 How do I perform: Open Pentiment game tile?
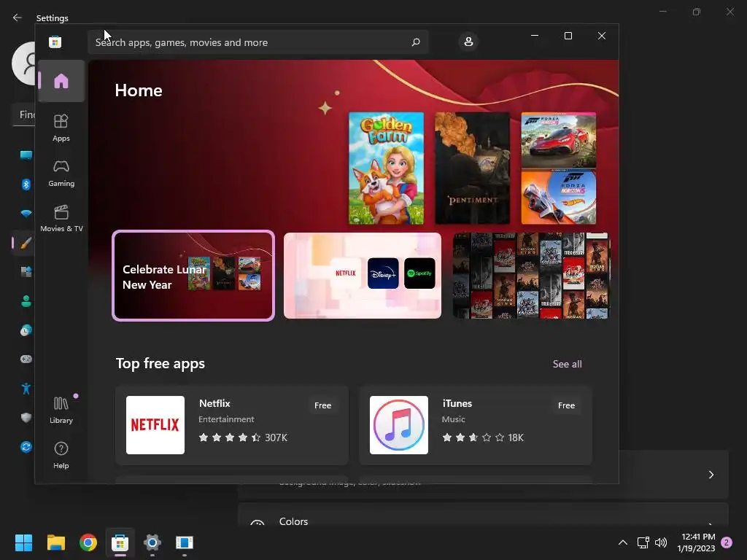point(472,168)
